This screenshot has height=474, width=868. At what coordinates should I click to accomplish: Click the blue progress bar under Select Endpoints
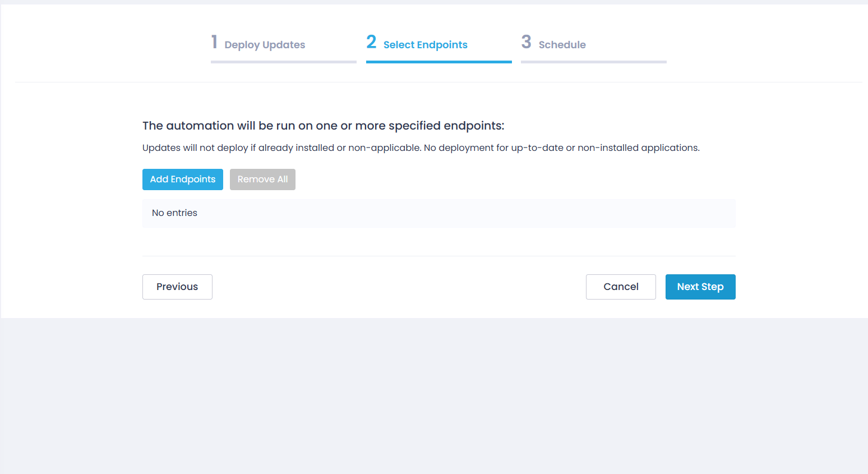438,62
